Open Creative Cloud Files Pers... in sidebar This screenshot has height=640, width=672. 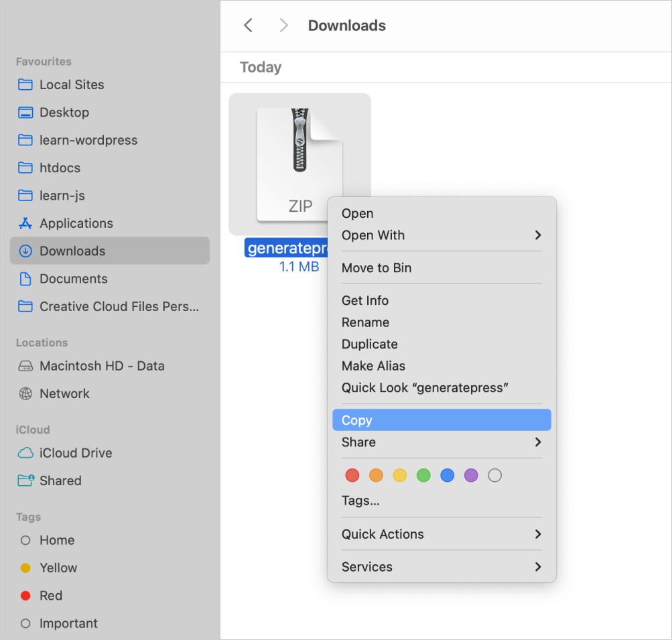coord(110,306)
